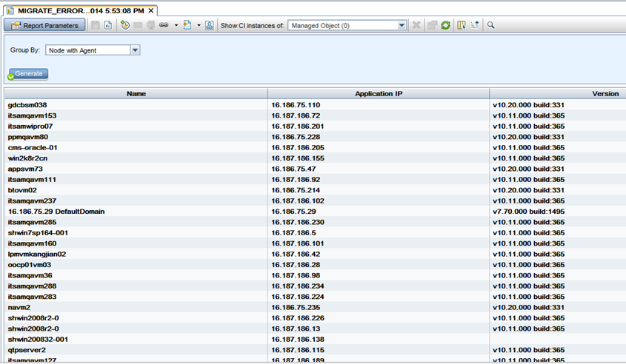The image size is (626, 364).
Task: Click the Application IP column header
Action: click(378, 94)
